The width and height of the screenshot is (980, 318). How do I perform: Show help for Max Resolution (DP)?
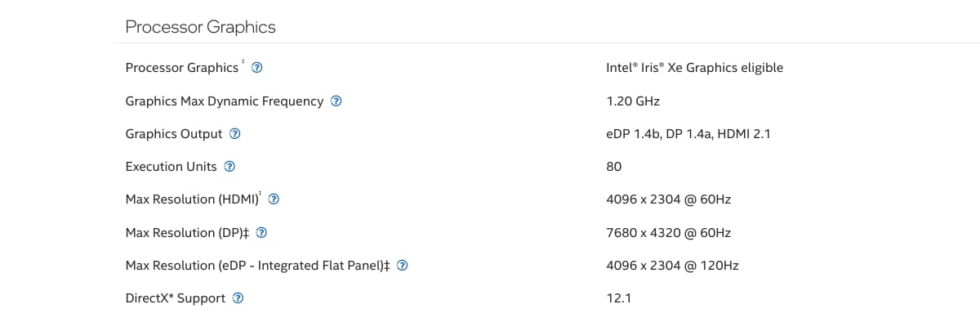262,233
